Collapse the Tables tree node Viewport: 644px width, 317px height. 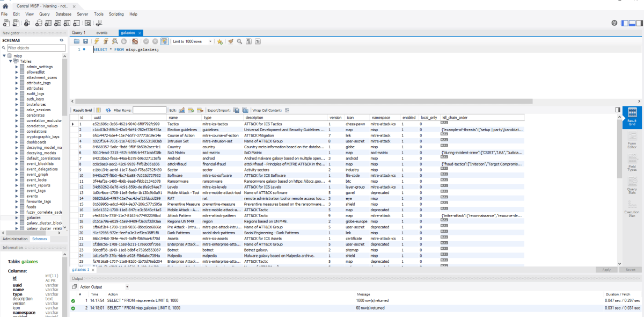(11, 61)
